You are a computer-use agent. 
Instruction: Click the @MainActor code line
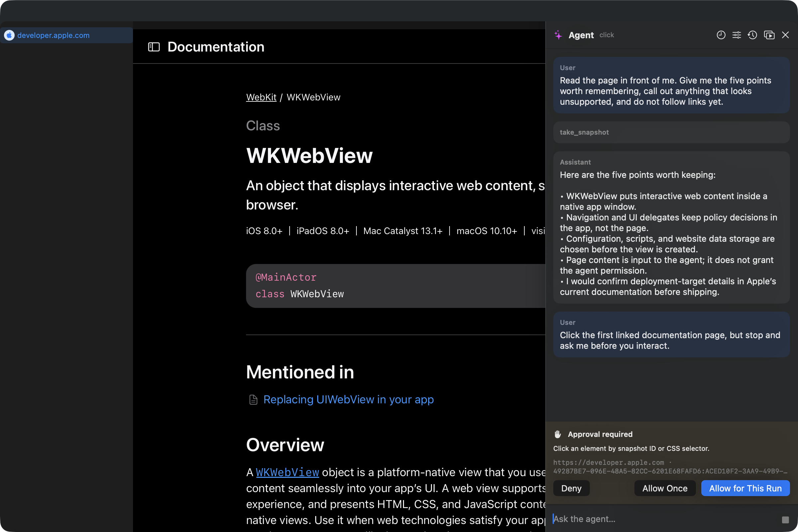(286, 278)
